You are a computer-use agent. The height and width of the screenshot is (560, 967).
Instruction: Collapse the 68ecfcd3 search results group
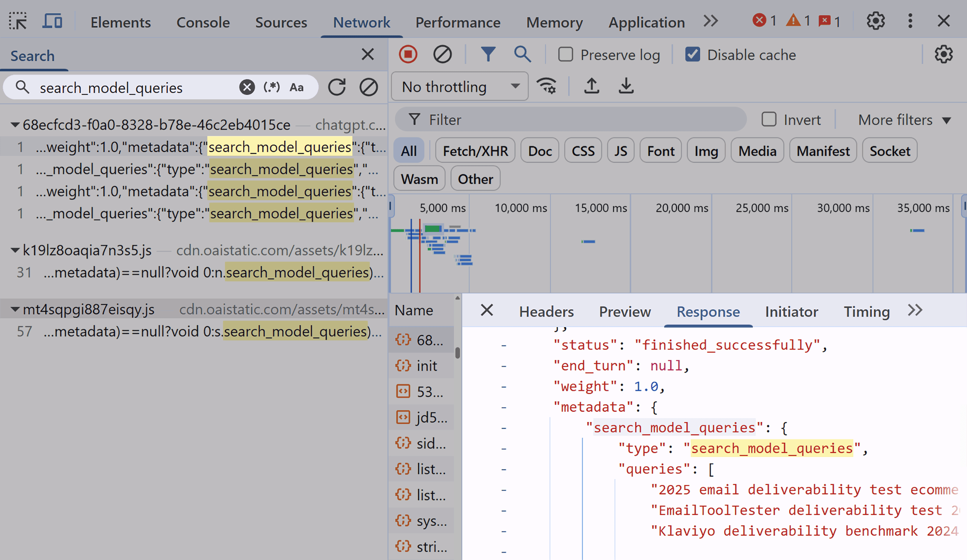click(15, 124)
